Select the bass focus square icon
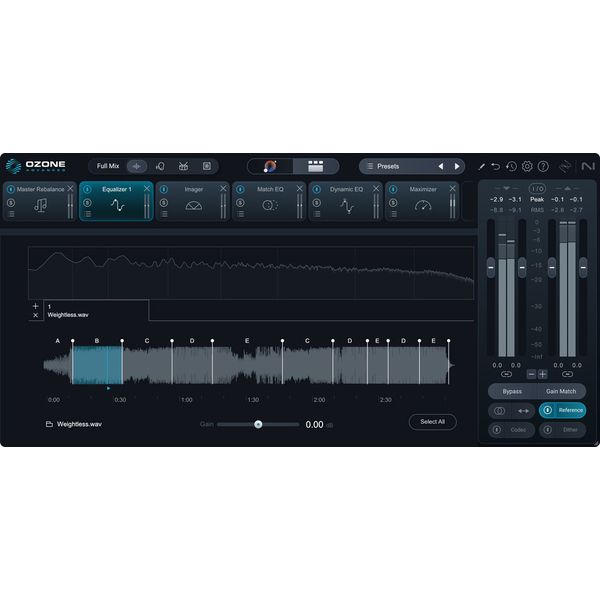Image resolution: width=600 pixels, height=600 pixels. click(x=207, y=166)
